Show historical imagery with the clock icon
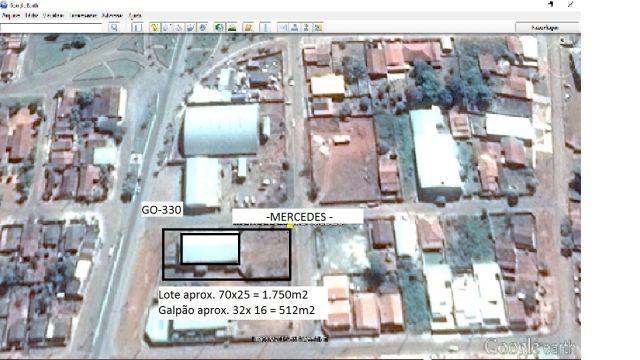The height and width of the screenshot is (360, 640). click(220, 28)
